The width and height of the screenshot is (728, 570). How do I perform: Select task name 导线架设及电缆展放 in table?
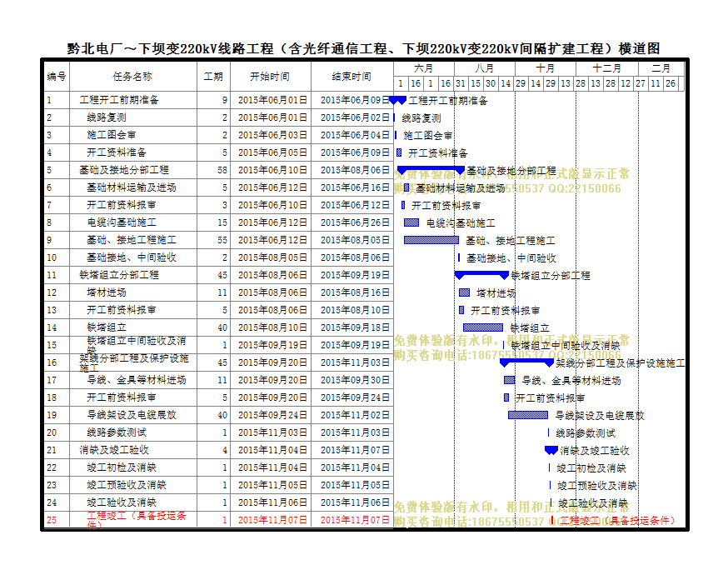click(132, 415)
